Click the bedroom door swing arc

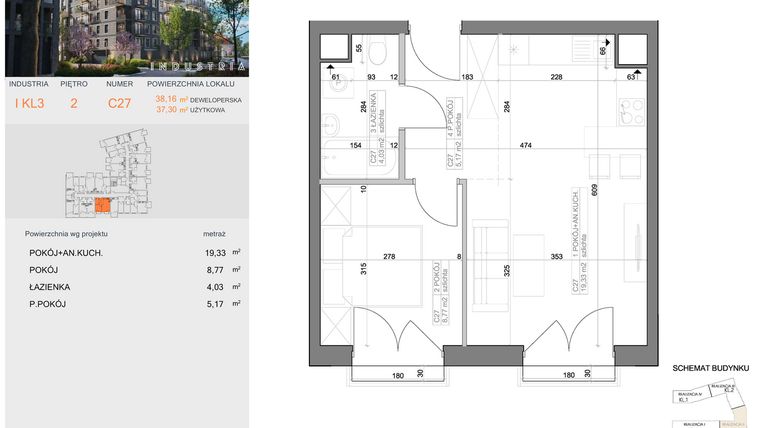(x=437, y=203)
